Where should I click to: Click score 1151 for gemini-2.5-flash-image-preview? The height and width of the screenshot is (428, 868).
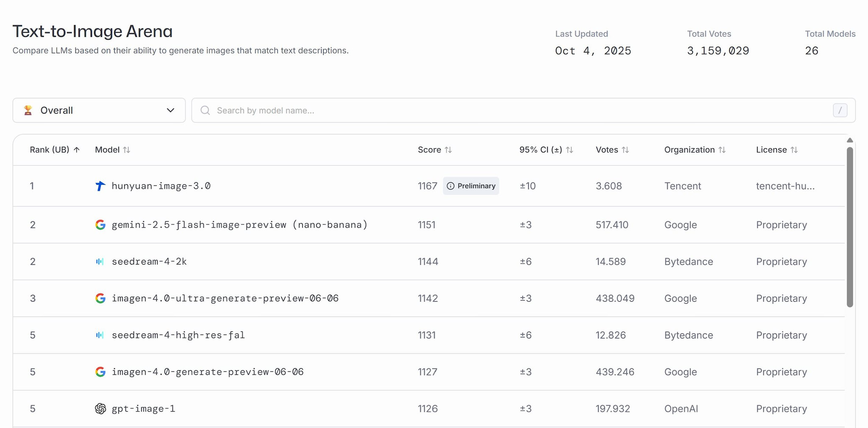point(427,225)
